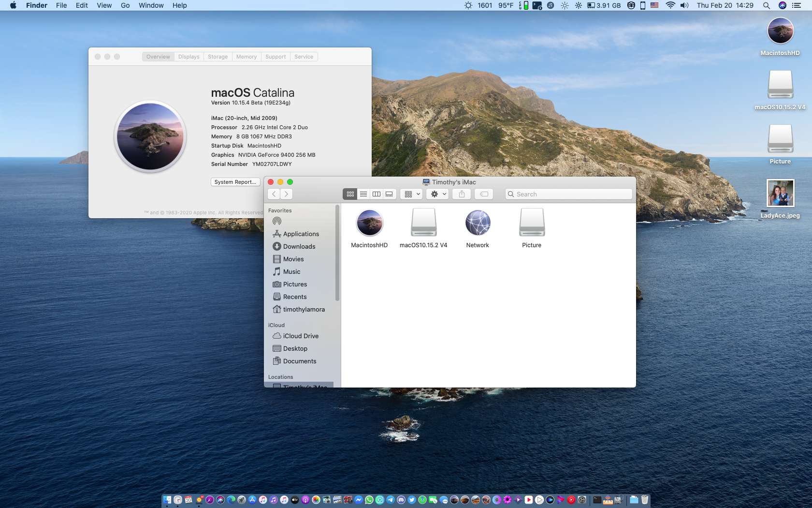The height and width of the screenshot is (508, 812).
Task: Open the Go menu in menu bar
Action: [125, 5]
